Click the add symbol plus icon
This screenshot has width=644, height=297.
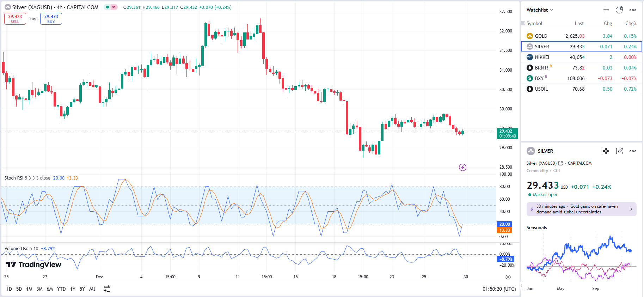coord(606,10)
